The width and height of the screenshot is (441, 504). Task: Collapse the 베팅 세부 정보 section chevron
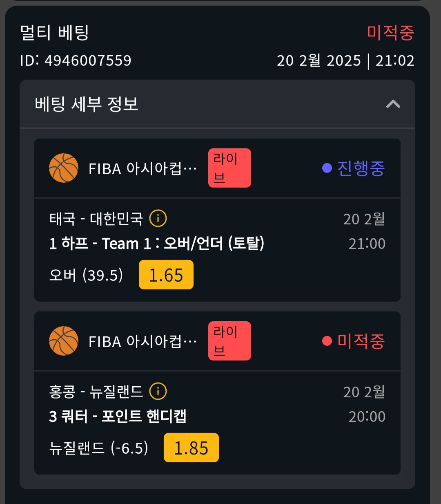pos(393,104)
